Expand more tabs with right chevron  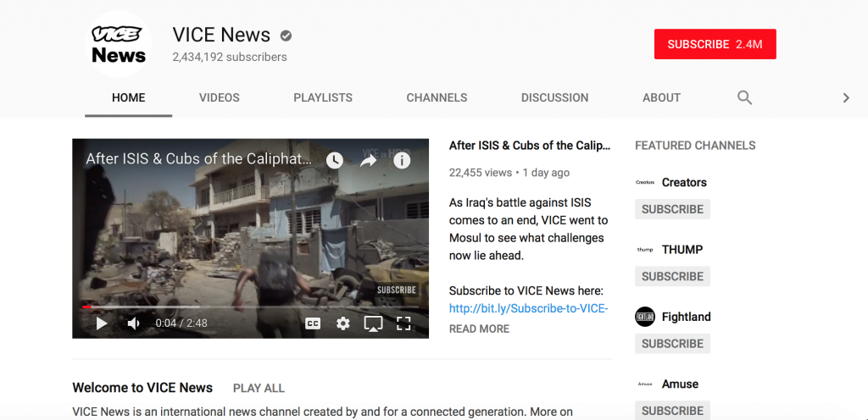coord(845,97)
